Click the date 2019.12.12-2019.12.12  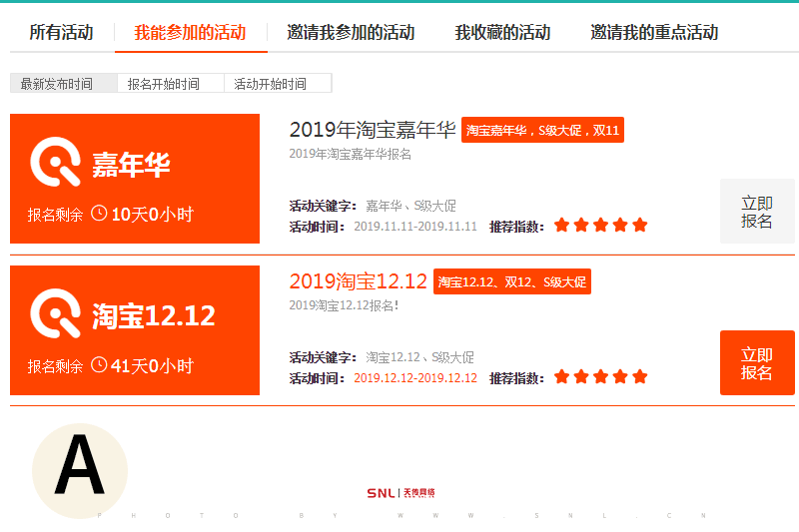coord(415,378)
